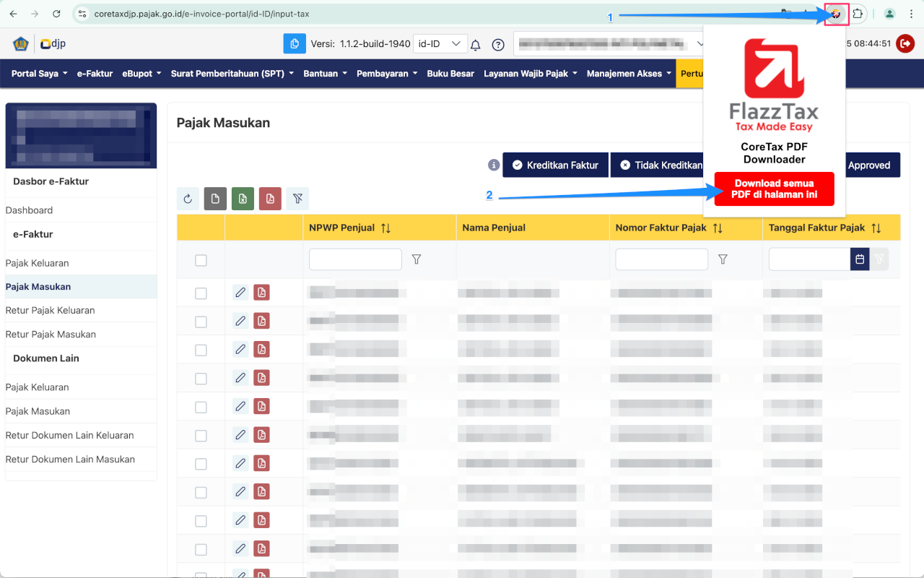The image size is (924, 578).
Task: Select Retur Pajak Keluaran in sidebar
Action: (x=51, y=310)
